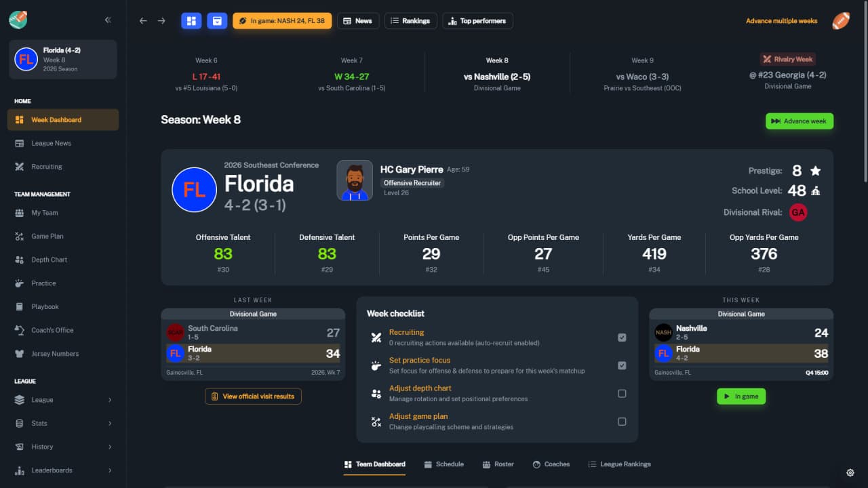Click the forward arrow navigation icon
Viewport: 868px width, 488px height.
coord(161,21)
